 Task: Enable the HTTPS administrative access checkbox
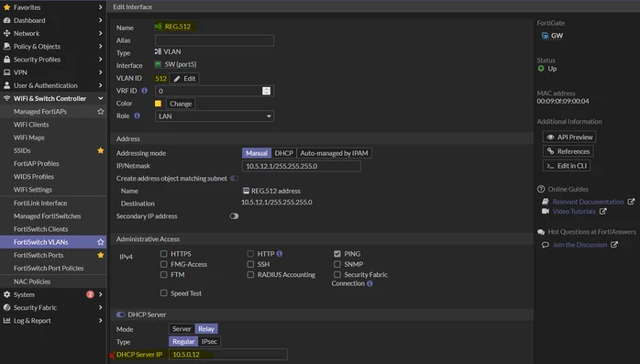pos(164,254)
